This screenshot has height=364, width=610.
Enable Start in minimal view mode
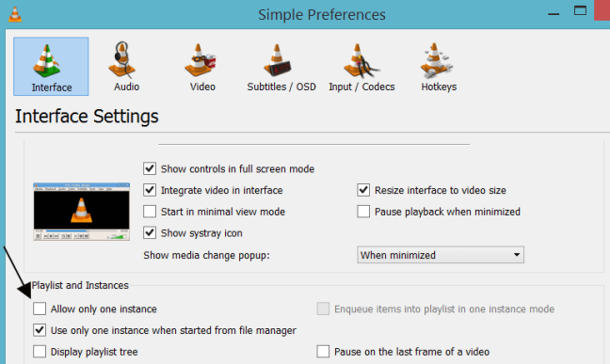pyautogui.click(x=150, y=212)
